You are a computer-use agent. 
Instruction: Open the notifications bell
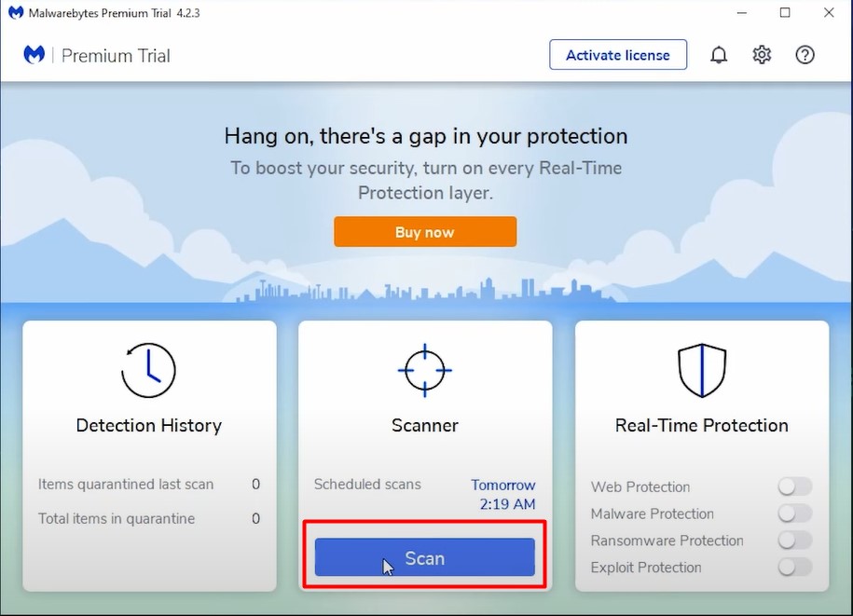[719, 55]
